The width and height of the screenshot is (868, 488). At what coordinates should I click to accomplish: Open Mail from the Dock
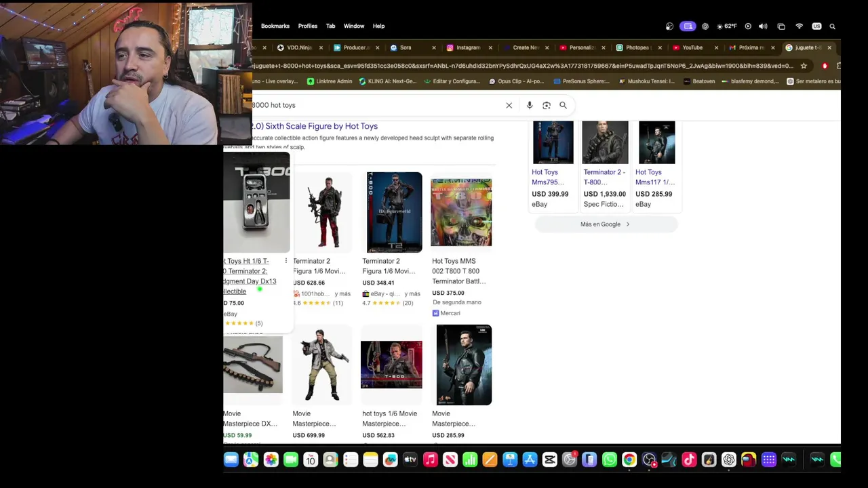point(231,460)
